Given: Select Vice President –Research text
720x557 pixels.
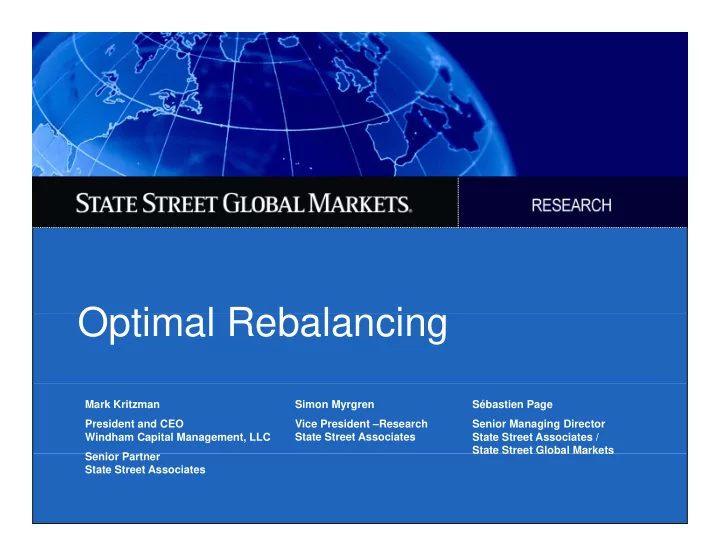Looking at the screenshot, I should (361, 424).
